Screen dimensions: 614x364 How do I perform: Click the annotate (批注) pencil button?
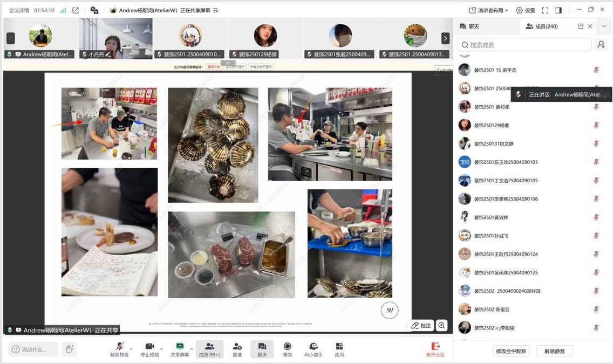pyautogui.click(x=421, y=326)
